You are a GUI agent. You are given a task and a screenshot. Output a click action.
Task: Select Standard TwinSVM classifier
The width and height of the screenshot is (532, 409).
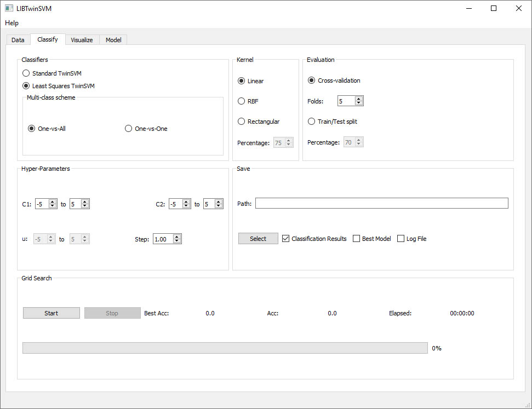[52, 73]
